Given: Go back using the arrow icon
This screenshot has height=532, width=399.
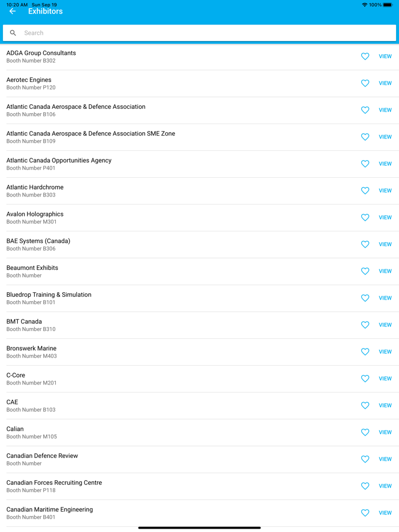Looking at the screenshot, I should click(13, 11).
